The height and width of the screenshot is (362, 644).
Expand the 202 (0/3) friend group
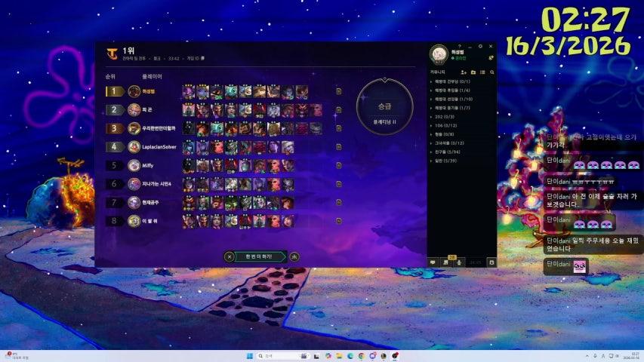(x=445, y=117)
